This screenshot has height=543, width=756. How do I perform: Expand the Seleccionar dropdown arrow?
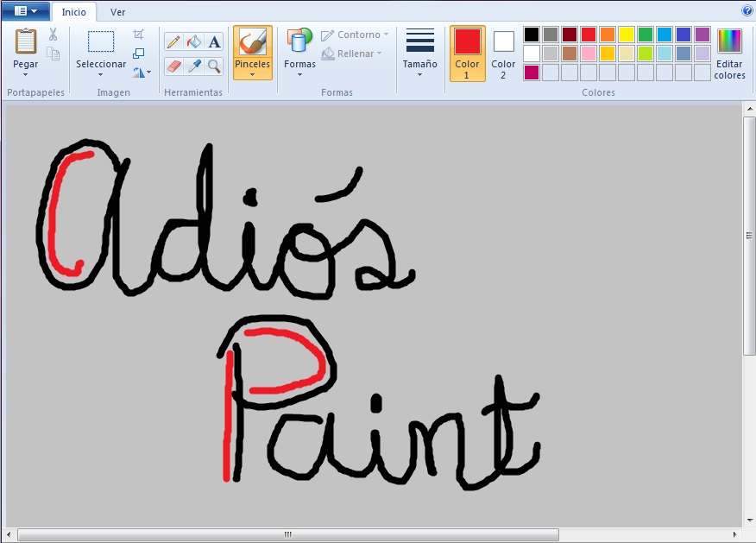coord(101,75)
